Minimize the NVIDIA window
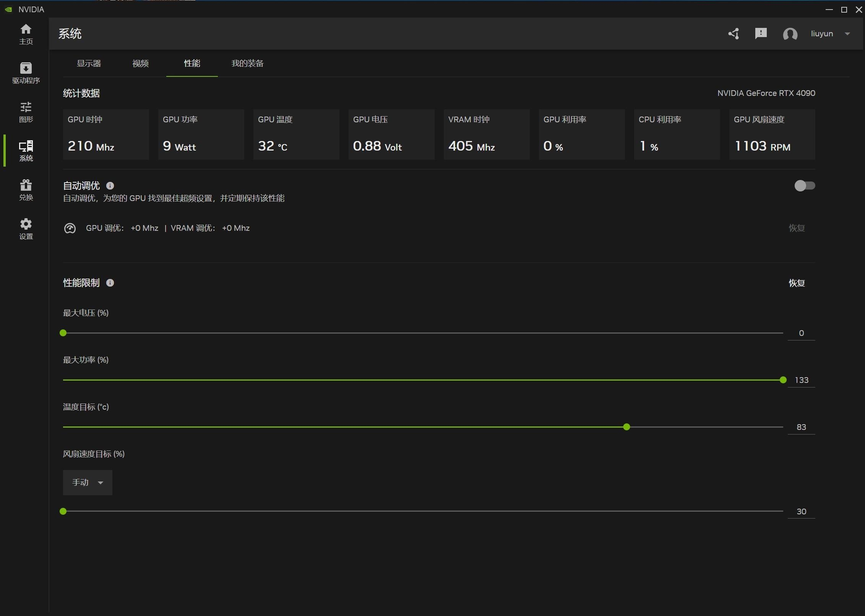 tap(829, 10)
